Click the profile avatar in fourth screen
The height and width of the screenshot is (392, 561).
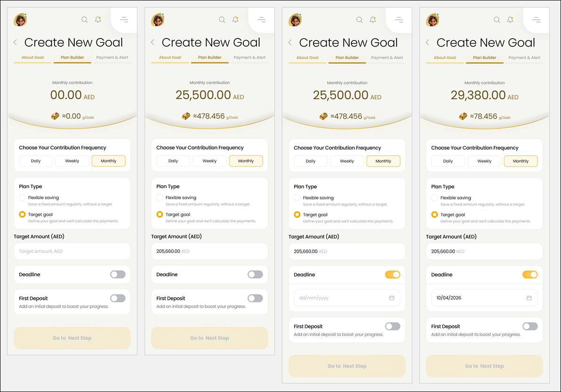432,20
